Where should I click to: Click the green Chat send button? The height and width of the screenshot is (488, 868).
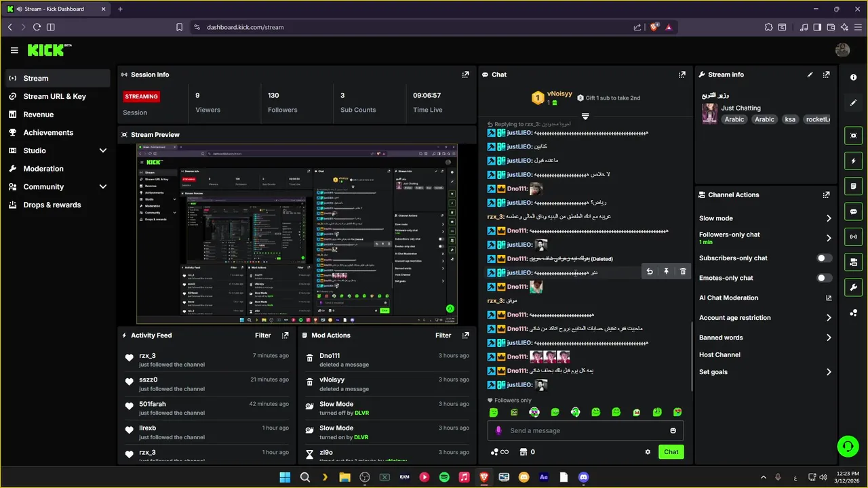point(671,452)
